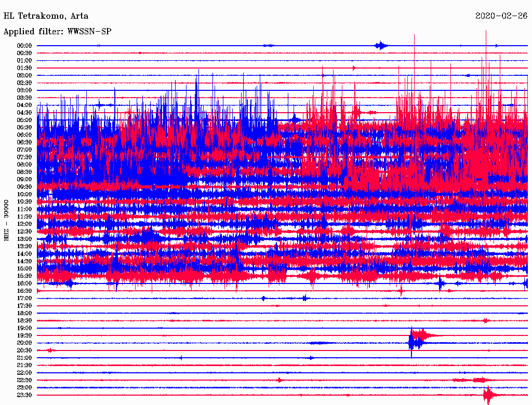Select the 19:30 time label
Image resolution: width=532 pixels, height=405 pixels.
pyautogui.click(x=24, y=335)
